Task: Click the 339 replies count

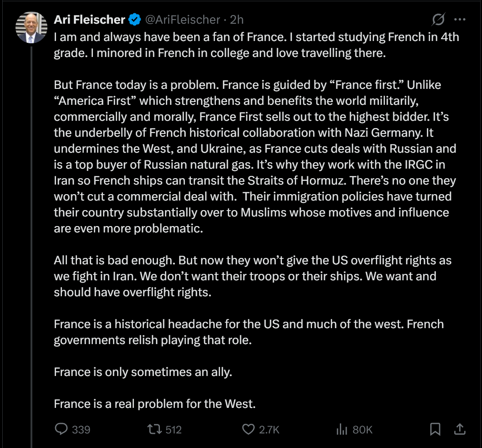Action: point(81,429)
